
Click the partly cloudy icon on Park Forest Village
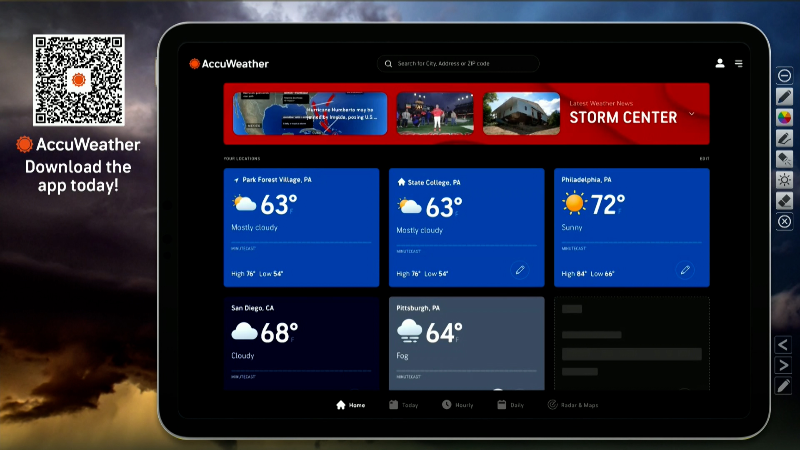coord(244,204)
